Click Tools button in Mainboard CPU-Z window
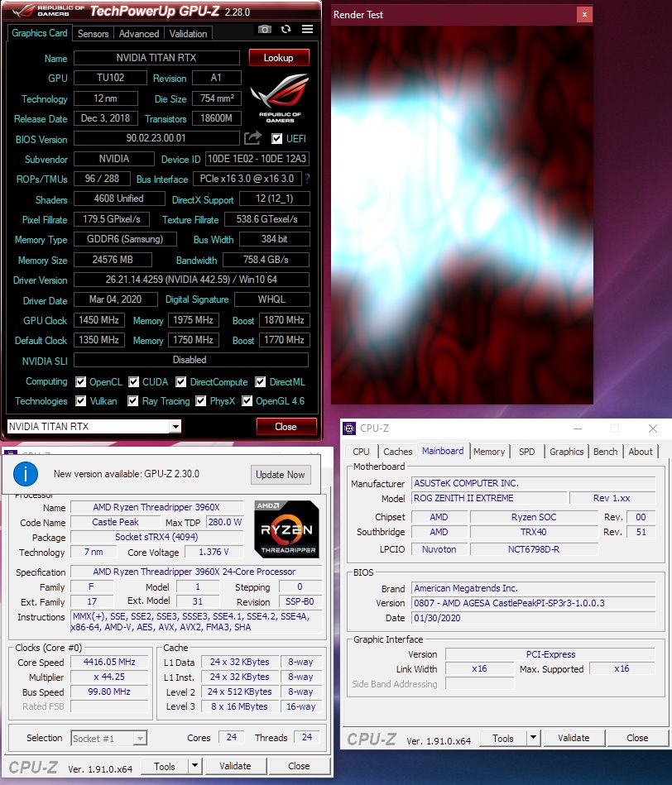The image size is (672, 785). [x=502, y=738]
